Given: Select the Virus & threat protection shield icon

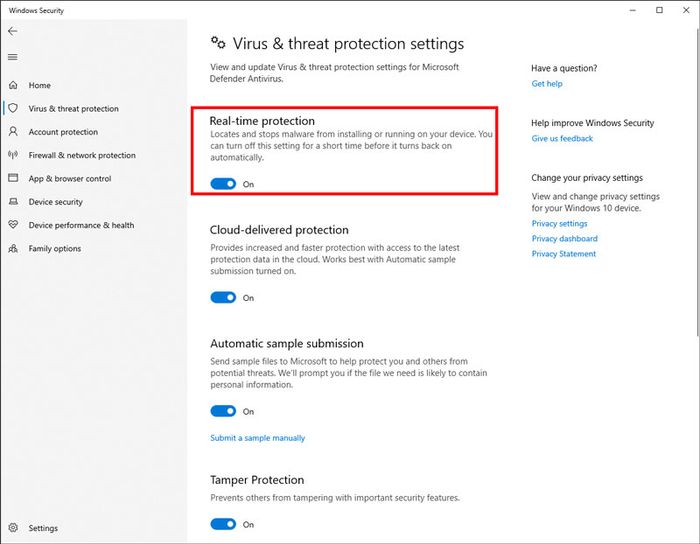Looking at the screenshot, I should [13, 108].
